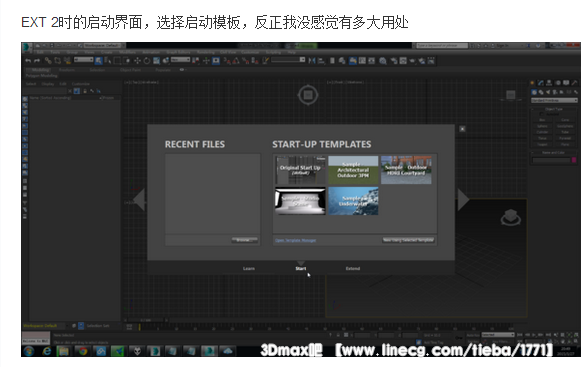Select the Select and Link tool
This screenshot has height=367, width=582.
(48, 60)
